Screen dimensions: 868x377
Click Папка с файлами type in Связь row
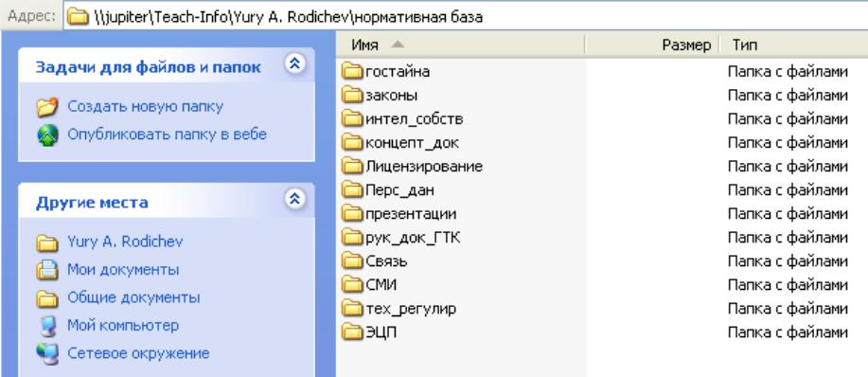pos(788,260)
